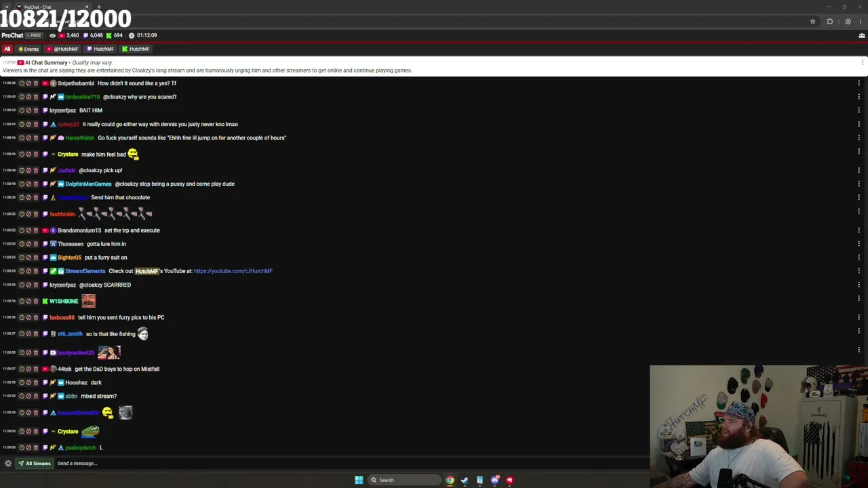Timeout Judtski using the clock icon

click(x=21, y=170)
